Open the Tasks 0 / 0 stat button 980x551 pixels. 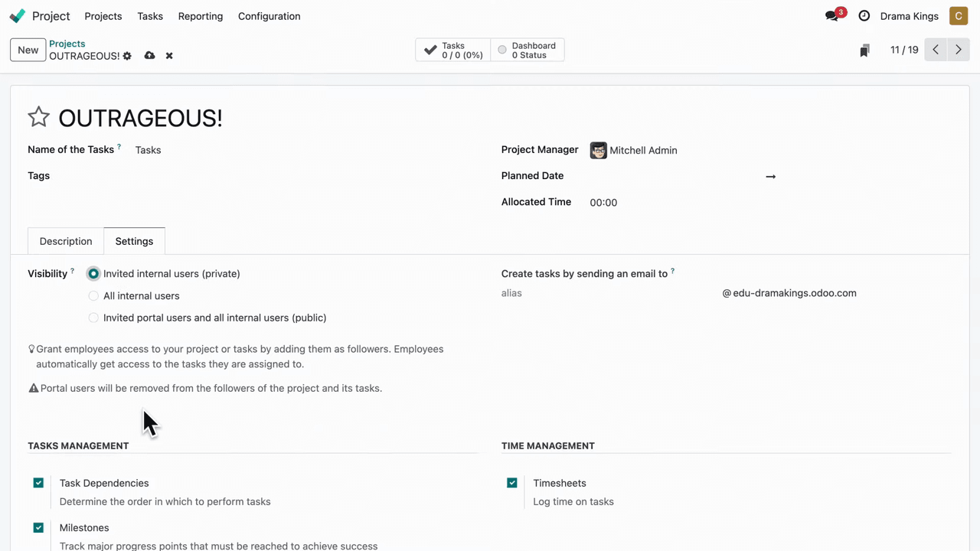coord(453,51)
